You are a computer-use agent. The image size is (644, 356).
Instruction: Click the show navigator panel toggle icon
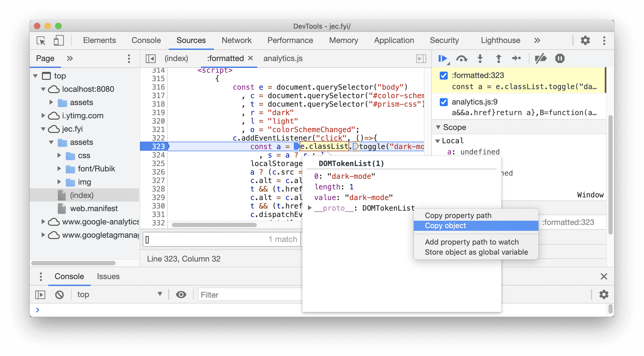pos(151,58)
